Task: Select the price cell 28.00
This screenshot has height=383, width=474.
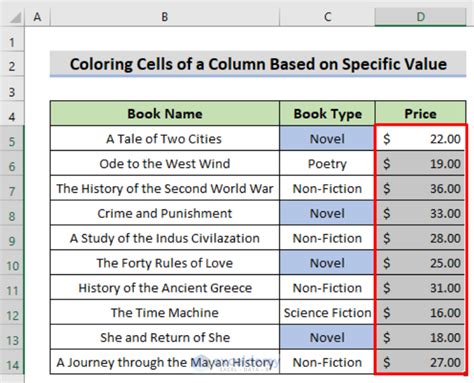Action: tap(420, 238)
